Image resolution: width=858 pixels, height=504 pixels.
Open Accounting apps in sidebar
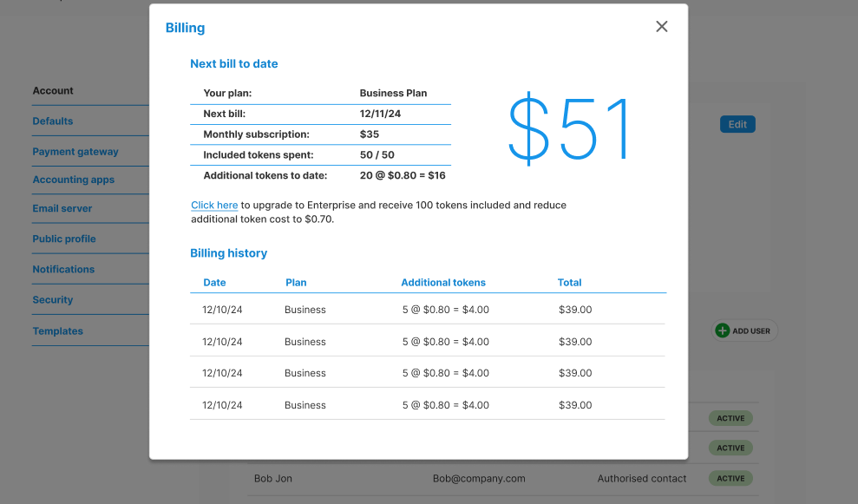(74, 180)
